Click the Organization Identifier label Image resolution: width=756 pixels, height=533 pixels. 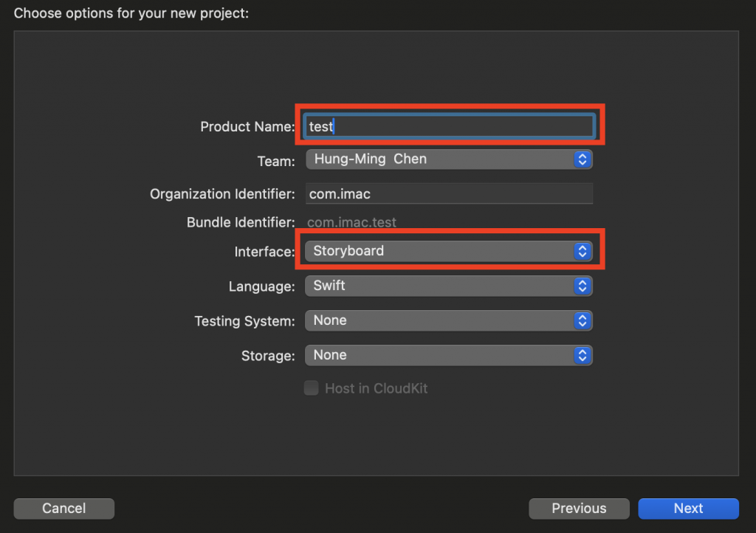[x=222, y=194]
